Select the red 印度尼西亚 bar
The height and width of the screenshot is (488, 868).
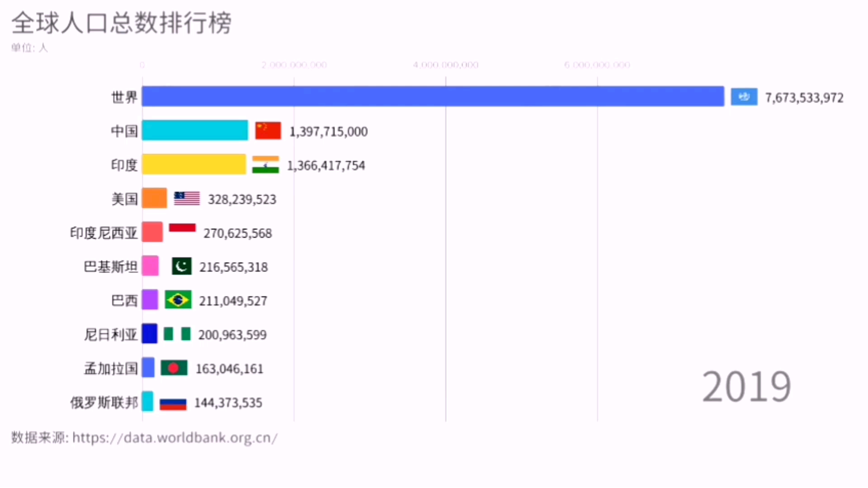[x=152, y=232]
